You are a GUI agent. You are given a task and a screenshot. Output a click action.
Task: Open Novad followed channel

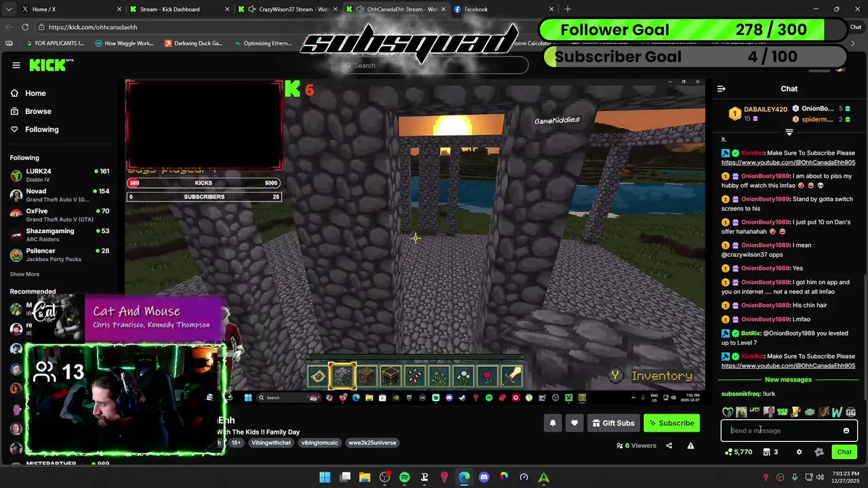tap(60, 195)
